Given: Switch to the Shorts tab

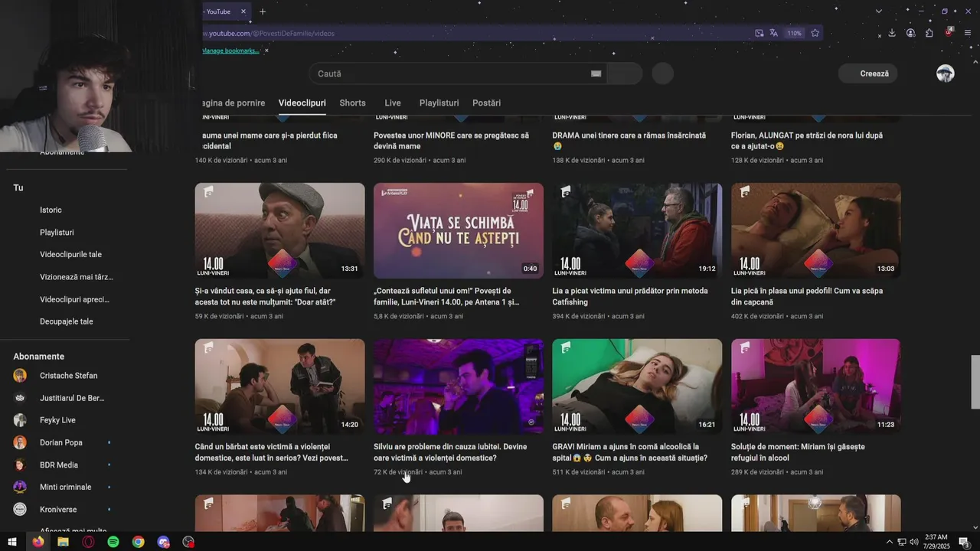Looking at the screenshot, I should pyautogui.click(x=353, y=103).
